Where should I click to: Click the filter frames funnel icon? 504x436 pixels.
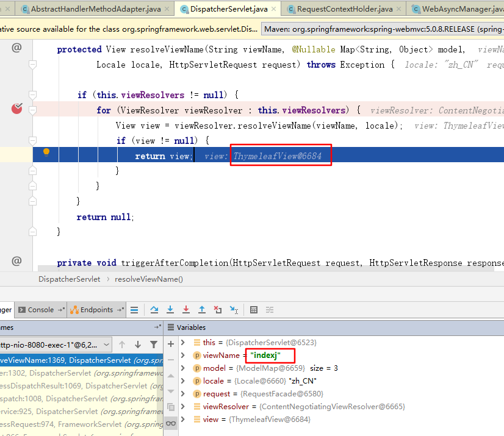(154, 345)
